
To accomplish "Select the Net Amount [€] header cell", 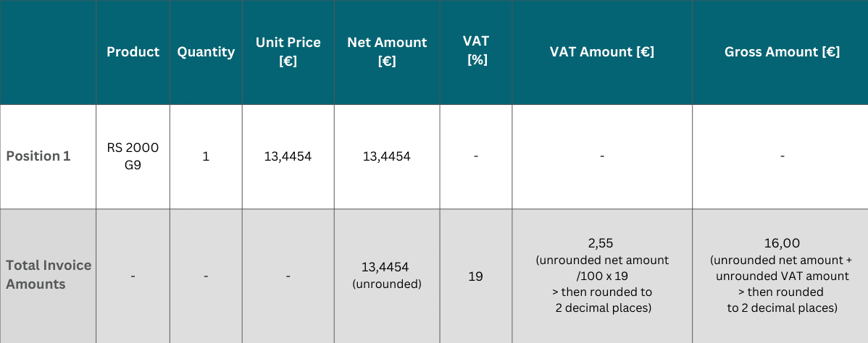I will [387, 52].
